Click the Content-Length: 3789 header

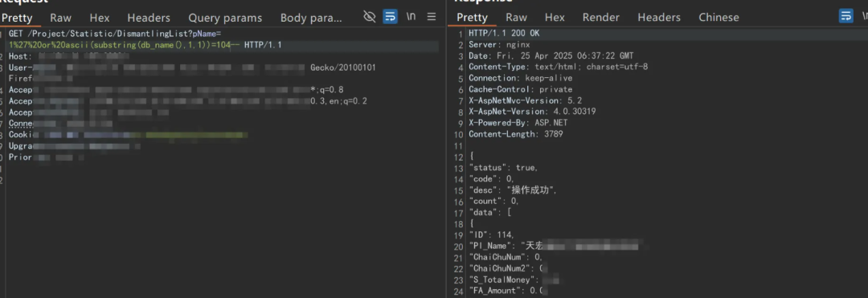(x=516, y=134)
